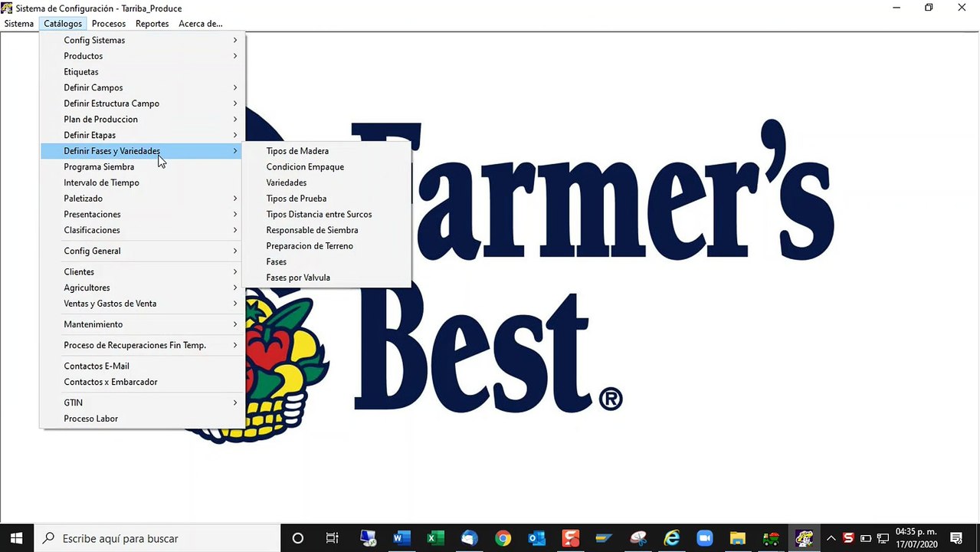This screenshot has height=552, width=980.
Task: Open the Procesos menu
Action: (x=108, y=24)
